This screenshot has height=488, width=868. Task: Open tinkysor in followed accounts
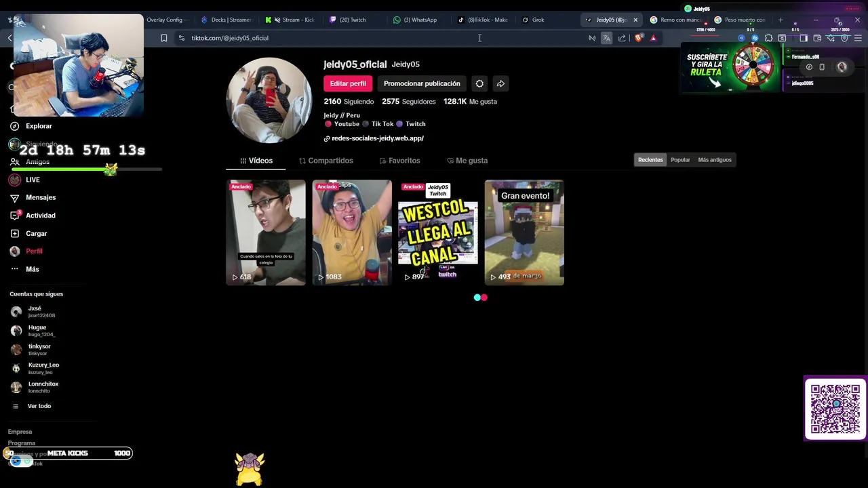[31, 350]
